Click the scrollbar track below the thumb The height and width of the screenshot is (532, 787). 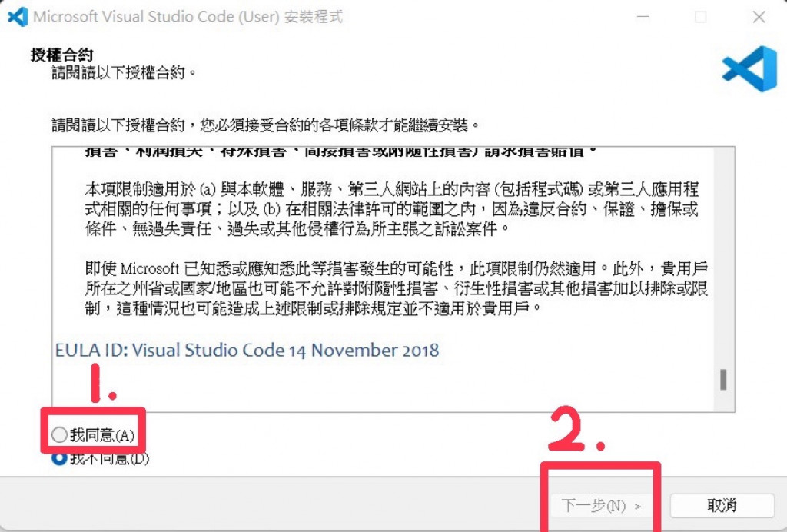tap(723, 401)
